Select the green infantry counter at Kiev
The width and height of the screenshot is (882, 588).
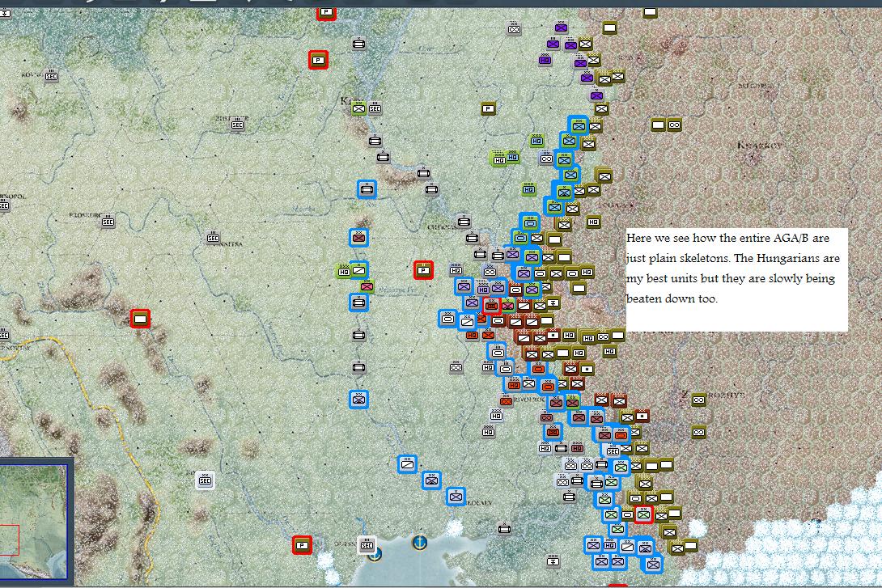(x=359, y=108)
